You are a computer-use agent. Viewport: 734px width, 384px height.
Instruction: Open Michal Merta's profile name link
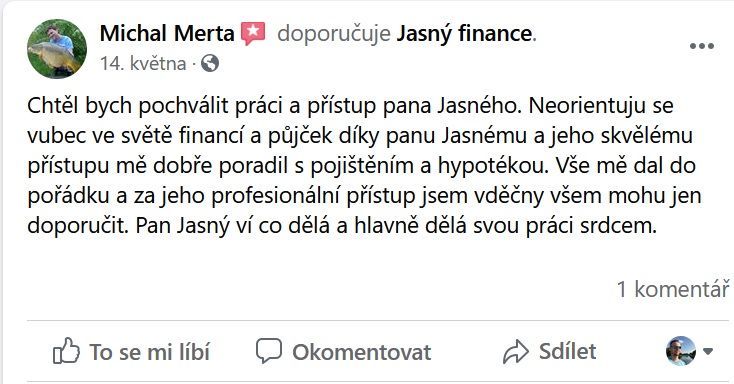[167, 34]
